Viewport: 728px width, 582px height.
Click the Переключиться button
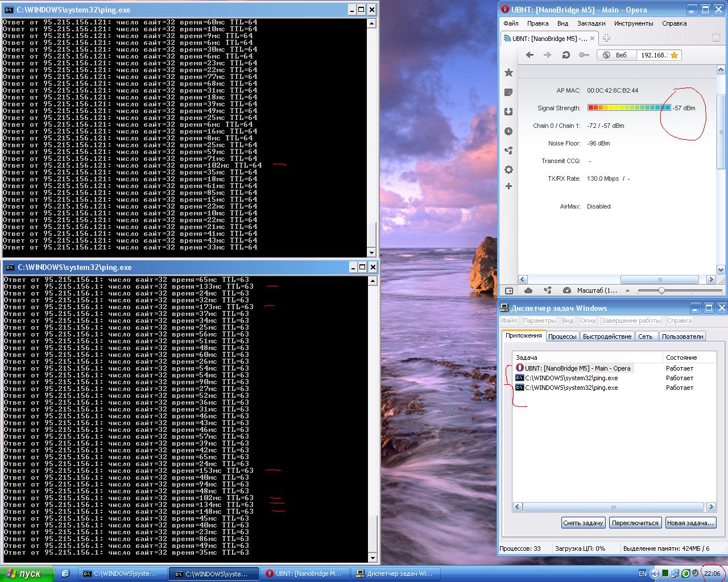(635, 523)
